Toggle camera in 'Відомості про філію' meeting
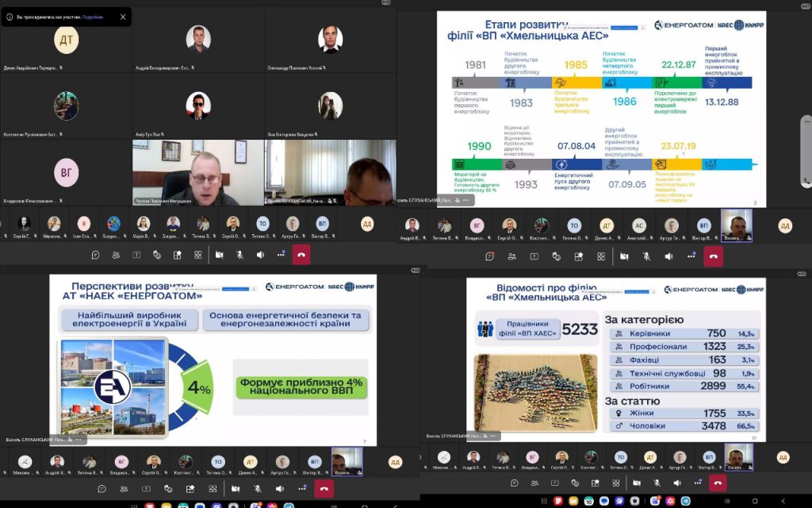 (636, 483)
